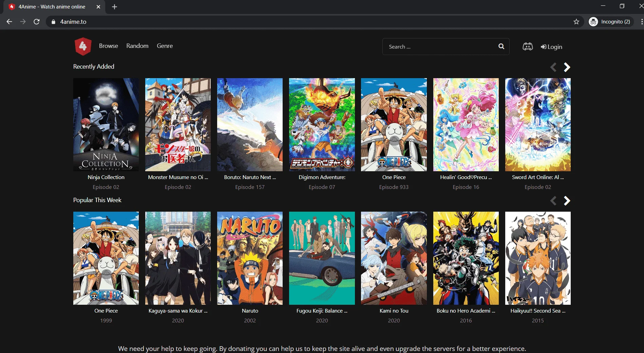Click the browser forward arrow

coord(23,22)
